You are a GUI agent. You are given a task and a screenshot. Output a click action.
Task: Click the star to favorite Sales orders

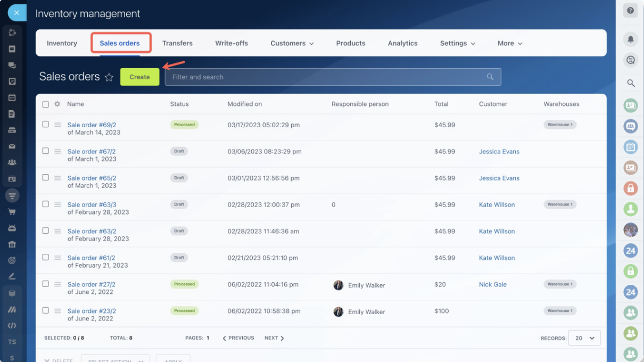[x=109, y=77]
